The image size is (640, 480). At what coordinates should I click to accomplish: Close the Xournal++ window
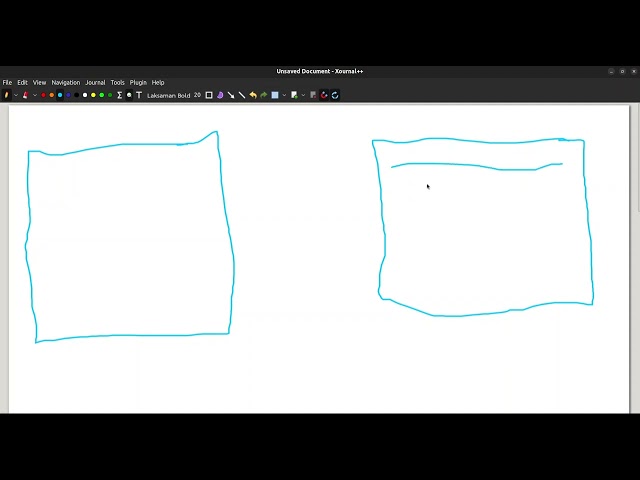tap(634, 71)
